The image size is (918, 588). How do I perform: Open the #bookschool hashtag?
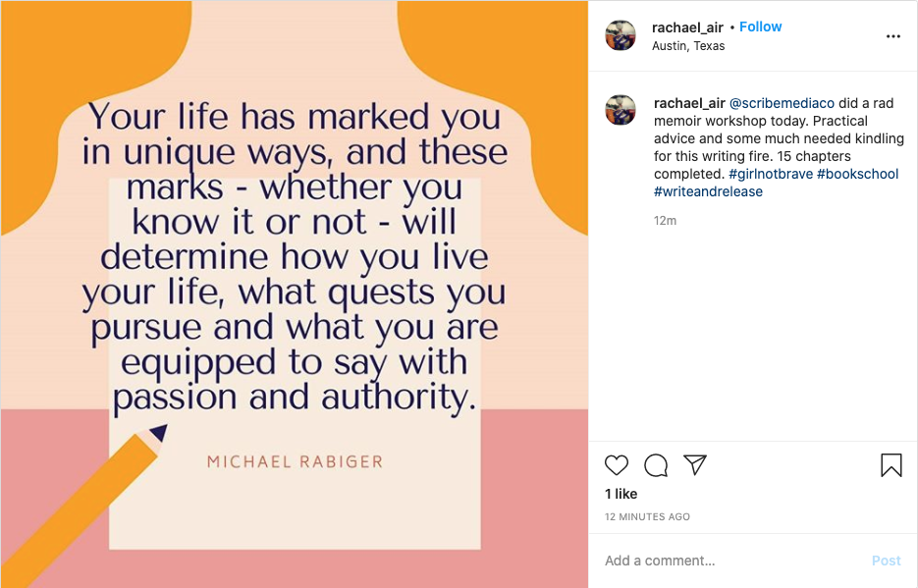pyautogui.click(x=857, y=174)
